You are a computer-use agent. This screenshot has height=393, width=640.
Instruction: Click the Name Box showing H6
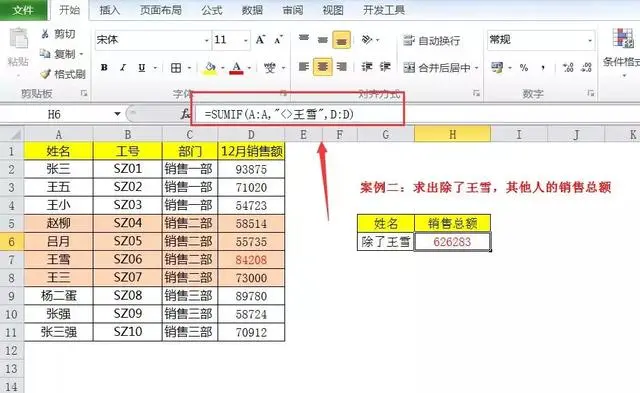tap(54, 114)
